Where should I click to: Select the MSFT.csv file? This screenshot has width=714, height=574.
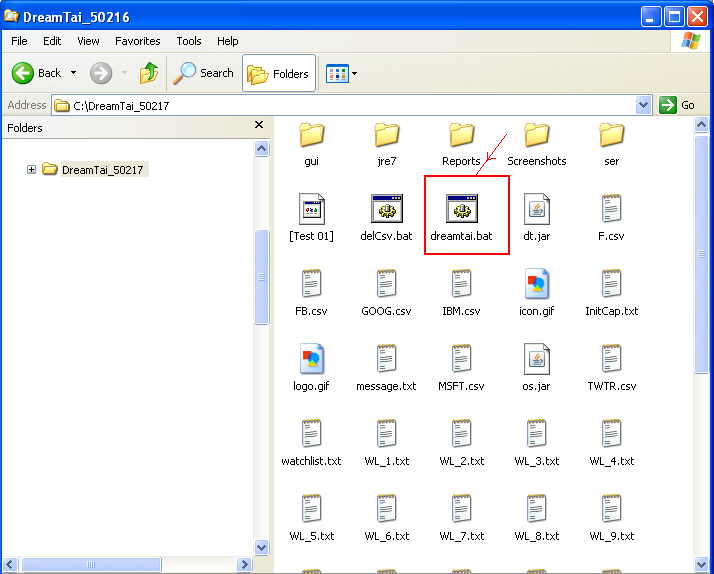pos(461,368)
